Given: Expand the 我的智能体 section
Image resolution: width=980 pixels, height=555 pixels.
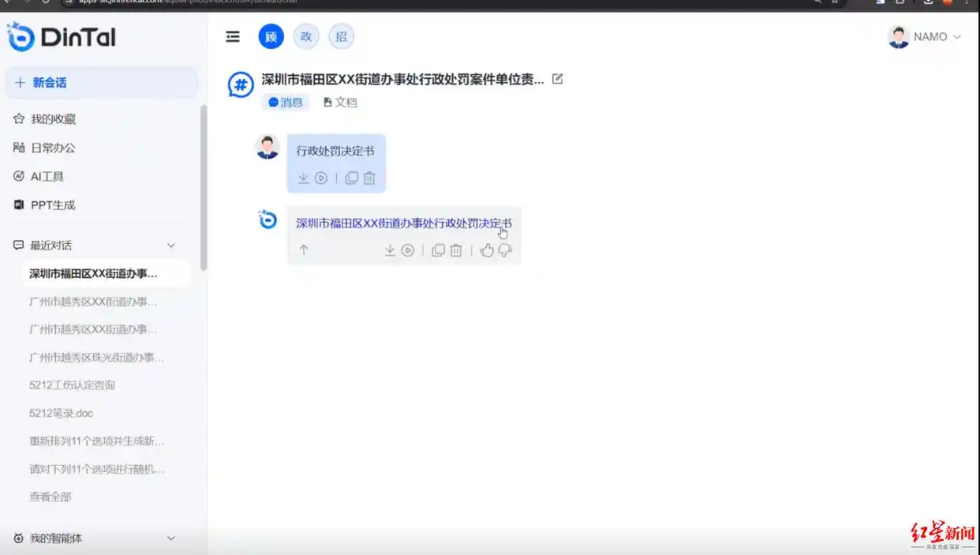Looking at the screenshot, I should pos(171,538).
